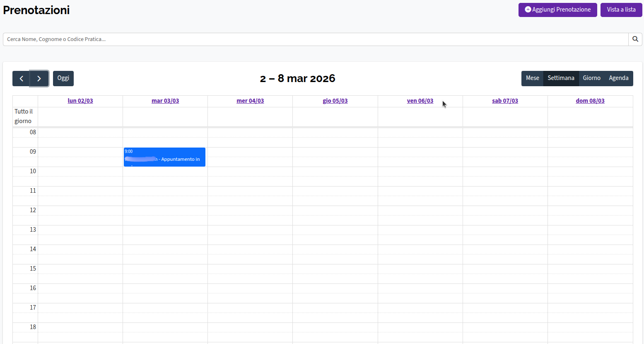Open the mar 03/03 day link
The width and height of the screenshot is (644, 344).
tap(165, 100)
